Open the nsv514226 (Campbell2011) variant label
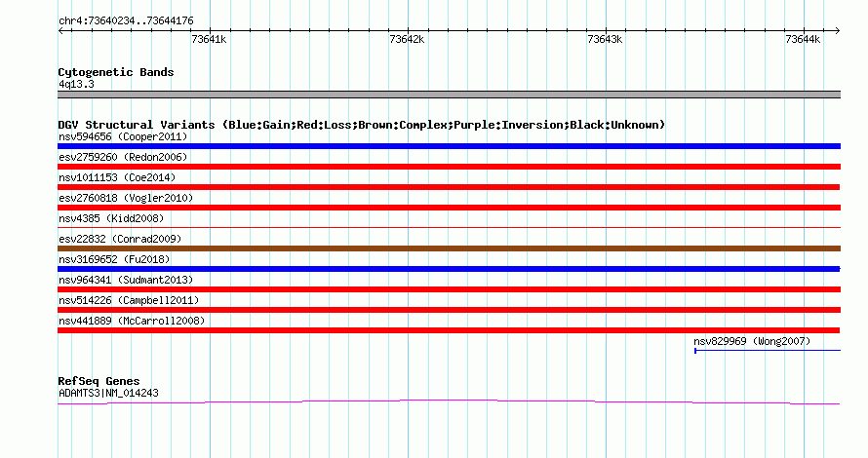 [x=129, y=300]
